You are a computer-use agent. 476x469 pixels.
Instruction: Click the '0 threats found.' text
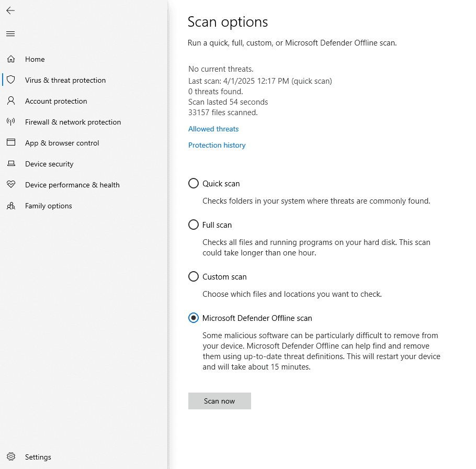pyautogui.click(x=216, y=92)
